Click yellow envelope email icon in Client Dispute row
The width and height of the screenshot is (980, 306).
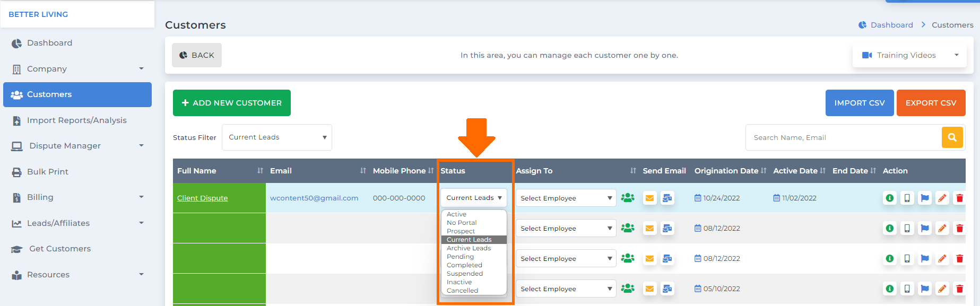(x=649, y=198)
